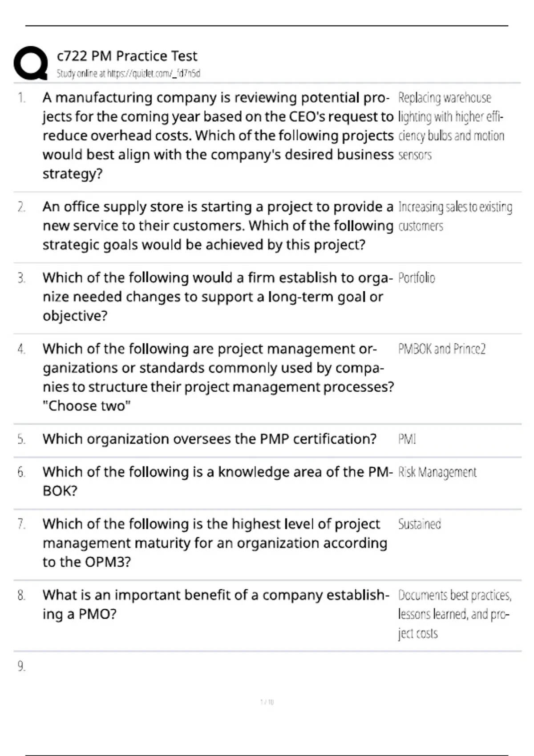This screenshot has height=756, width=534.
Task: Click the 'PMBOK and Prince2' answer
Action: [x=441, y=349]
